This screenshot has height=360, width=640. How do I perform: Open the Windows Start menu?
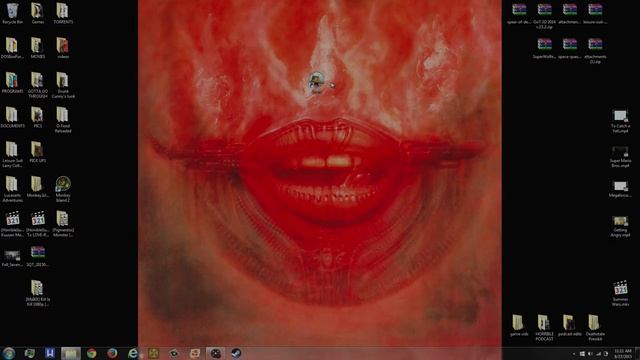click(9, 353)
